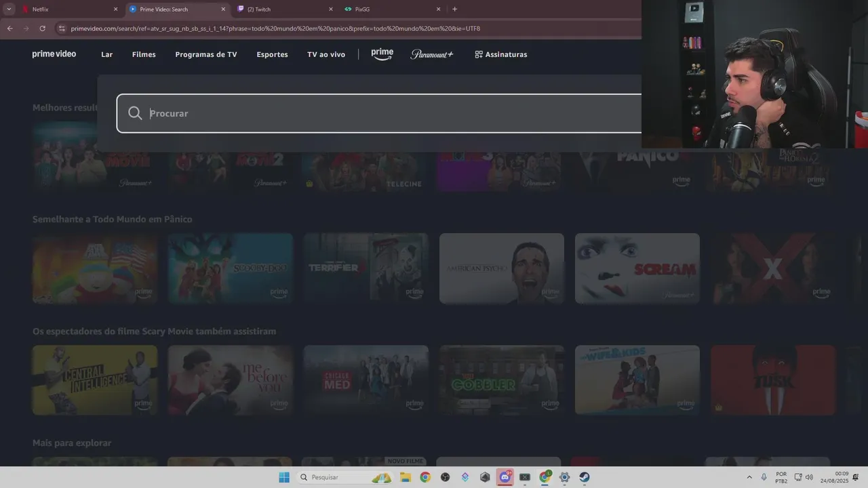Open the Chicago Med thumbnail
Image resolution: width=868 pixels, height=488 pixels.
click(366, 380)
